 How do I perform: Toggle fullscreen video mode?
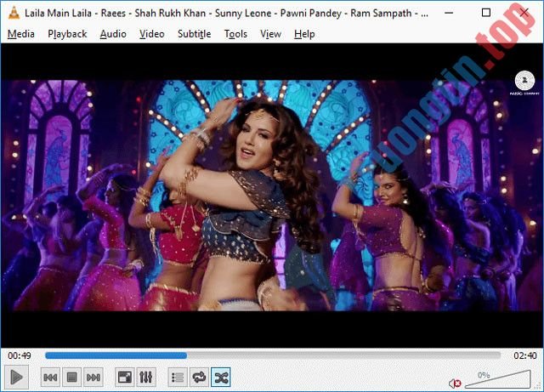[125, 377]
